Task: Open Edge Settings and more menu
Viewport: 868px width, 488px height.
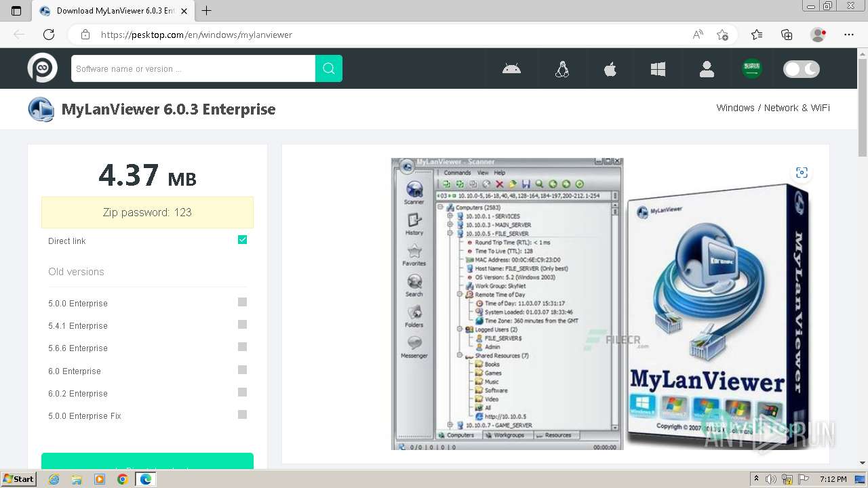Action: tap(849, 35)
